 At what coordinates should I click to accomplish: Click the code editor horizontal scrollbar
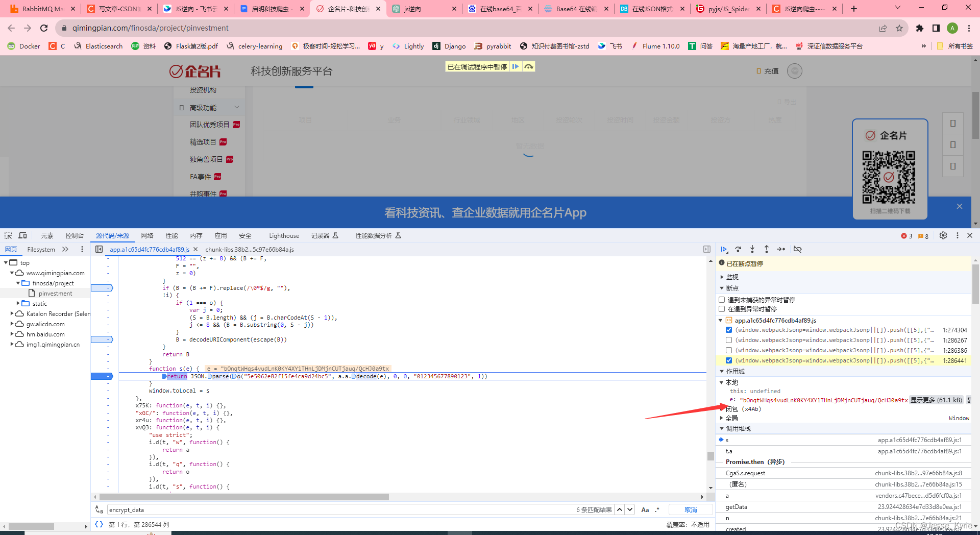point(244,497)
